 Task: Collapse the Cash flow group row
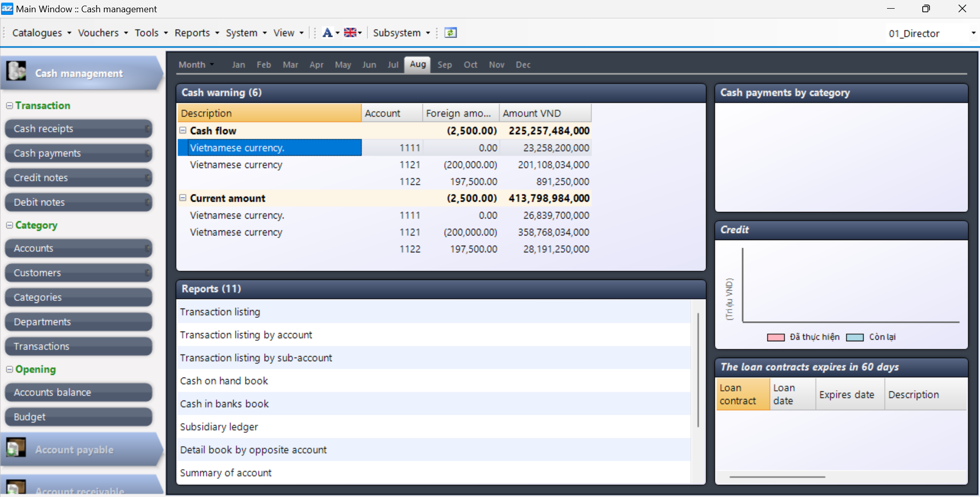coord(183,131)
